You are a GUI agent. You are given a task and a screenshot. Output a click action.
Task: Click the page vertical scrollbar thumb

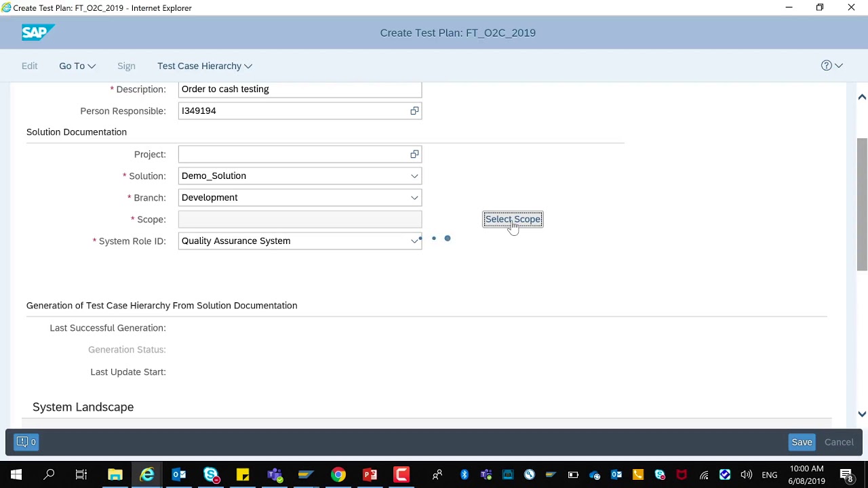pyautogui.click(x=862, y=205)
